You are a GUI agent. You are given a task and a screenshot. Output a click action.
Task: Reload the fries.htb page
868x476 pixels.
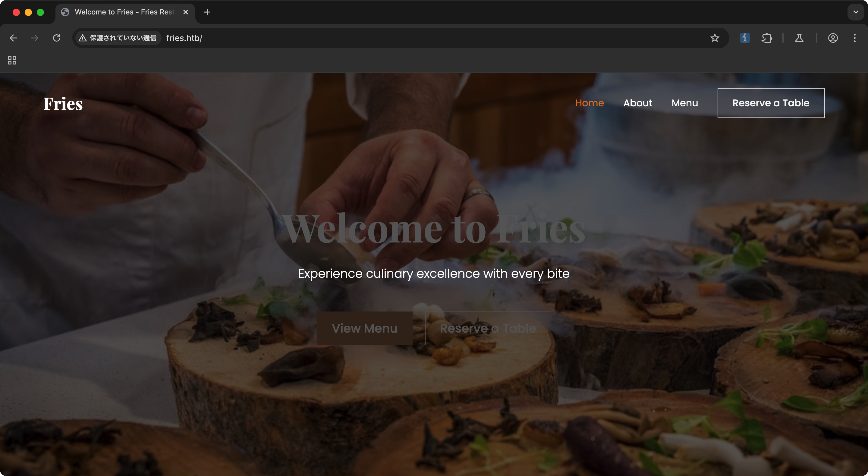point(57,38)
